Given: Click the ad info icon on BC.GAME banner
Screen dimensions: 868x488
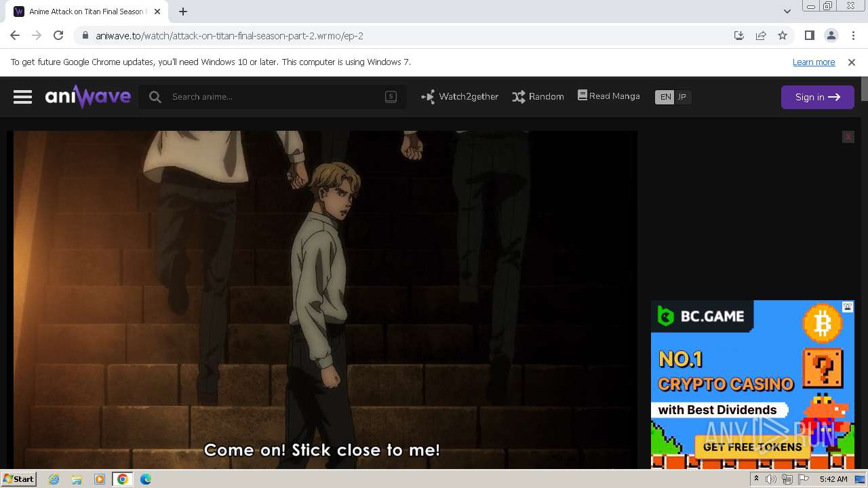Looking at the screenshot, I should coord(848,307).
